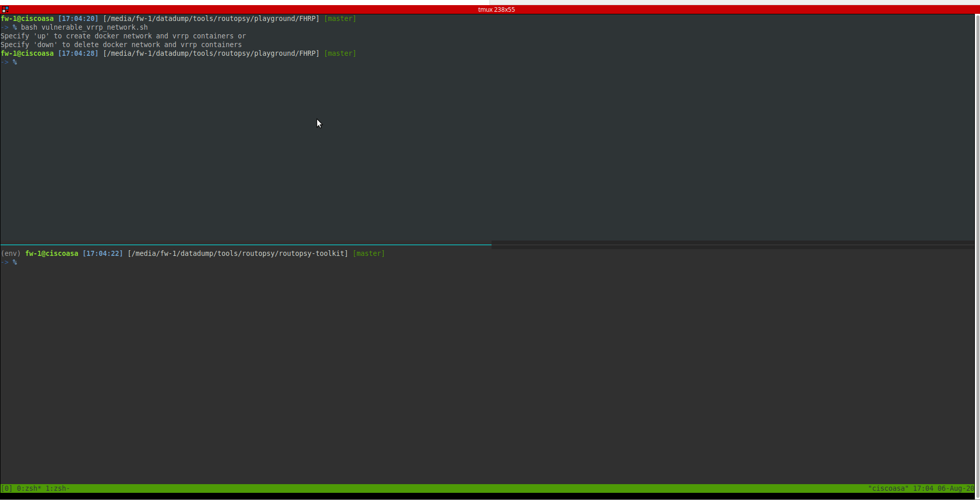Click the [17:04:28] timestamp in top pane

[x=78, y=53]
